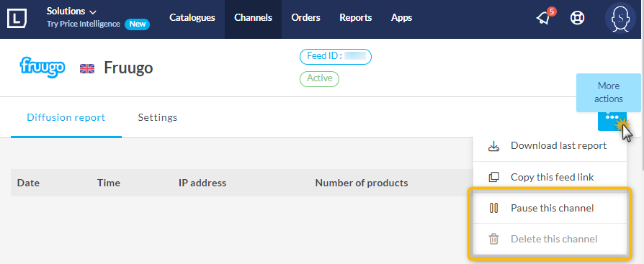The width and height of the screenshot is (644, 264).
Task: Click the UK flag icon
Action: (87, 68)
